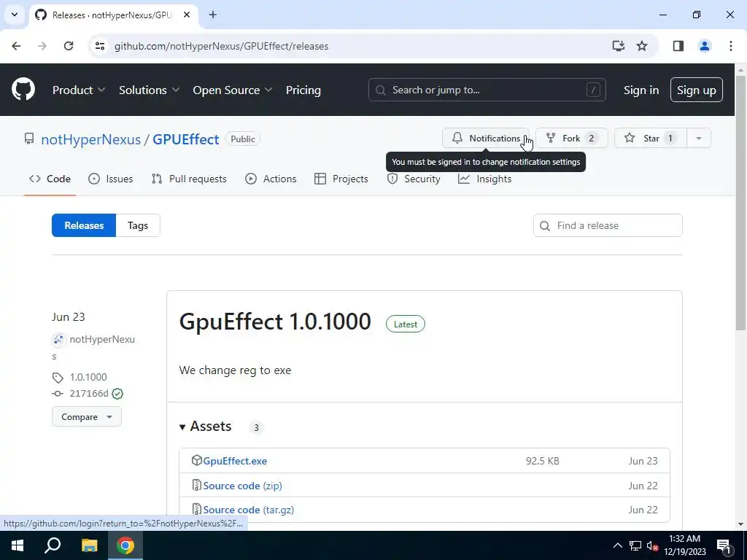Open commit 217166d link
The image size is (747, 560).
89,393
